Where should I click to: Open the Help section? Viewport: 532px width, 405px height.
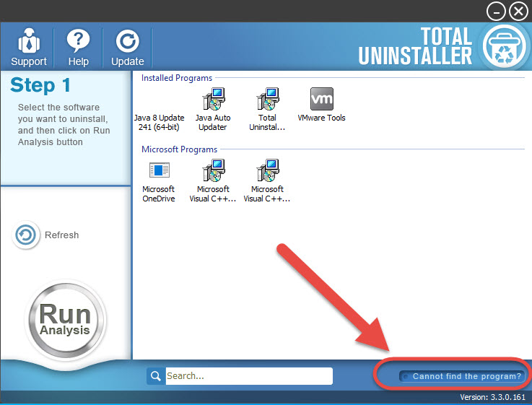79,47
